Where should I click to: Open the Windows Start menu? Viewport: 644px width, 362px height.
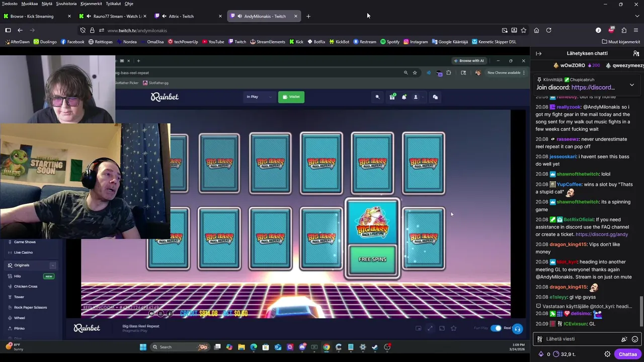point(143,347)
